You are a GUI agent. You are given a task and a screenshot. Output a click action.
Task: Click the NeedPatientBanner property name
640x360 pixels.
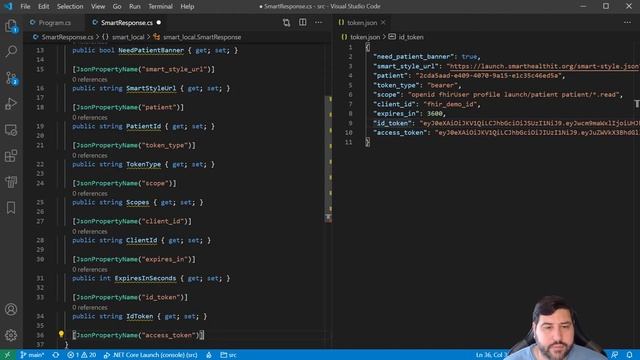[151, 50]
